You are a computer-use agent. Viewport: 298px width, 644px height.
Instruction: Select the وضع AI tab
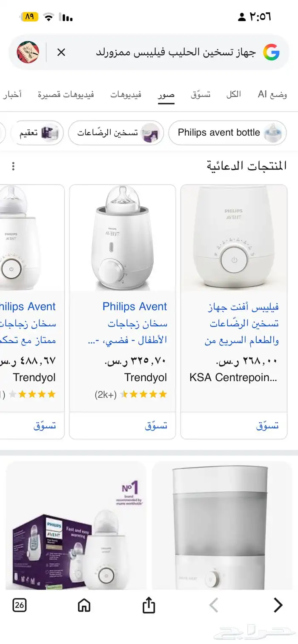272,94
